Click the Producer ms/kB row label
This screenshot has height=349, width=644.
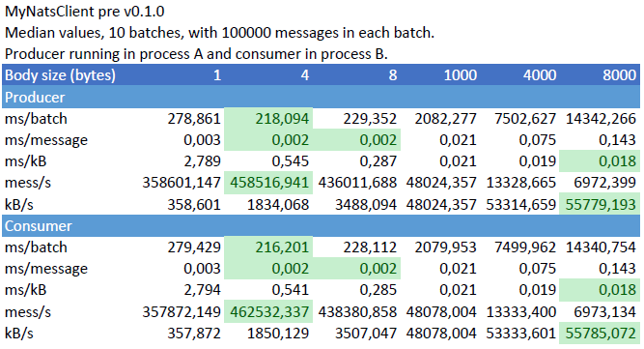pos(25,161)
